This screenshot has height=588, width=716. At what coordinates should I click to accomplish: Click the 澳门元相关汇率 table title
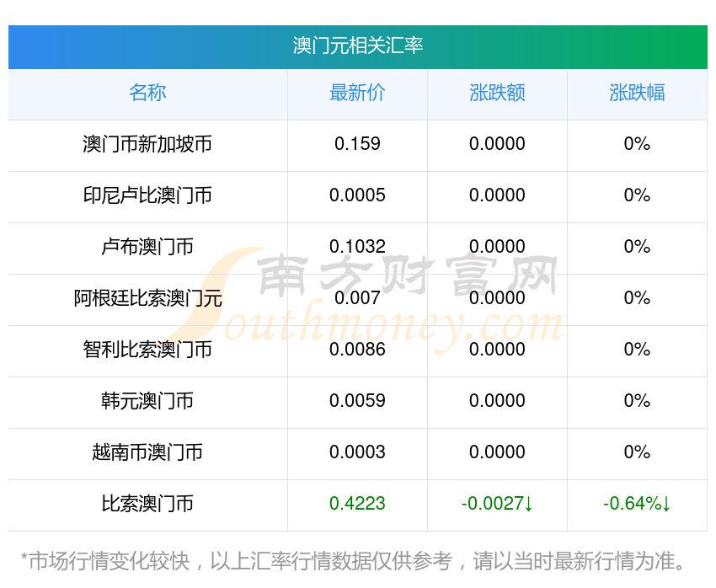(358, 46)
